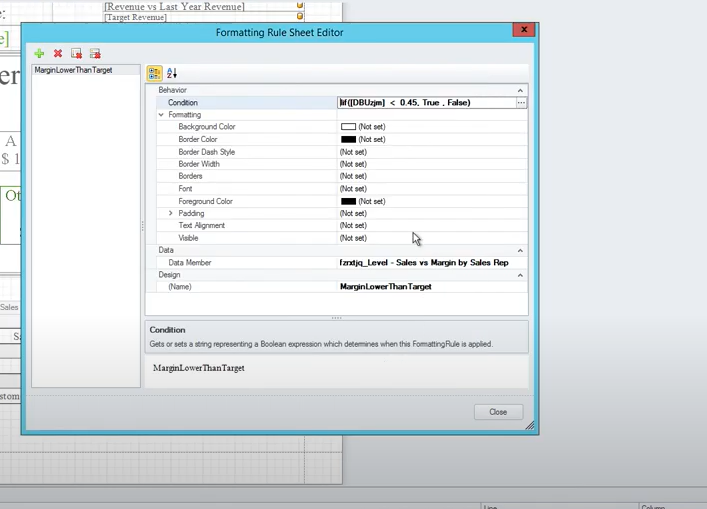Click the Background Color swatch
The width and height of the screenshot is (707, 509).
pos(348,127)
